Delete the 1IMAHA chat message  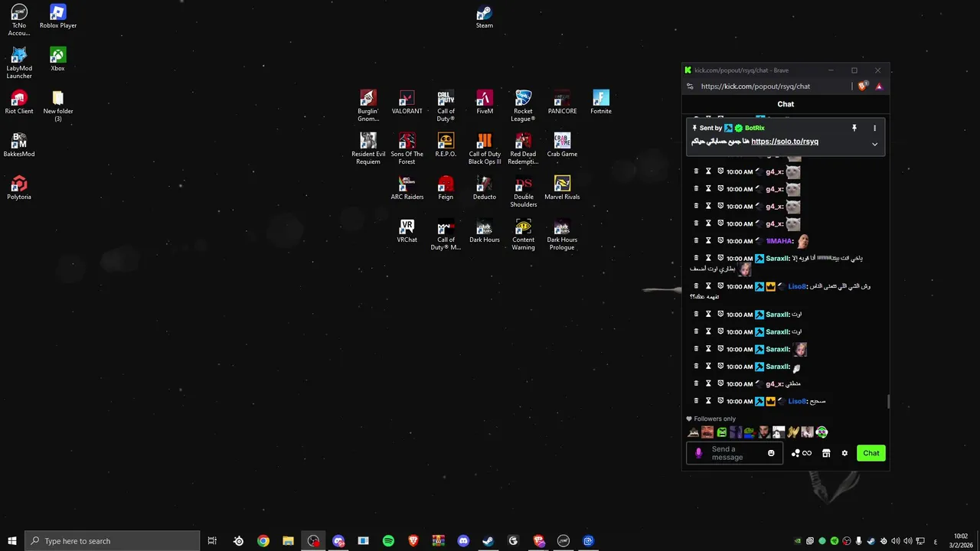tap(696, 241)
